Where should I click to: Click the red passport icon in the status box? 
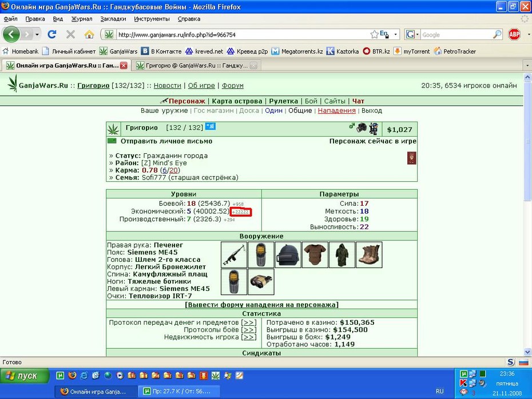411,158
